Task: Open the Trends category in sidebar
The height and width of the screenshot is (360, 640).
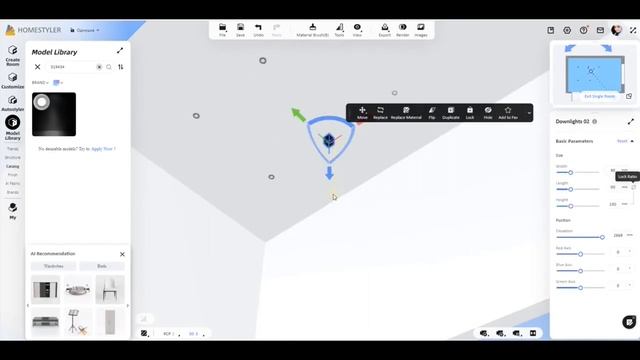Action: (13, 149)
